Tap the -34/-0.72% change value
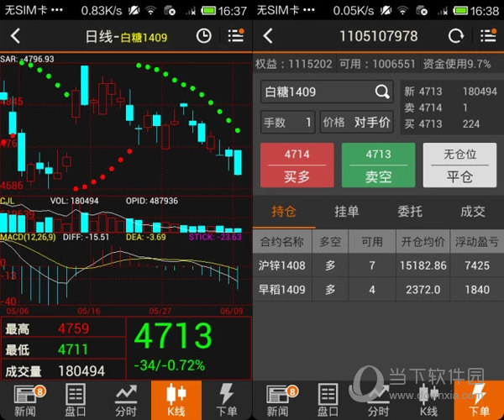This screenshot has height=420, width=504. [170, 365]
